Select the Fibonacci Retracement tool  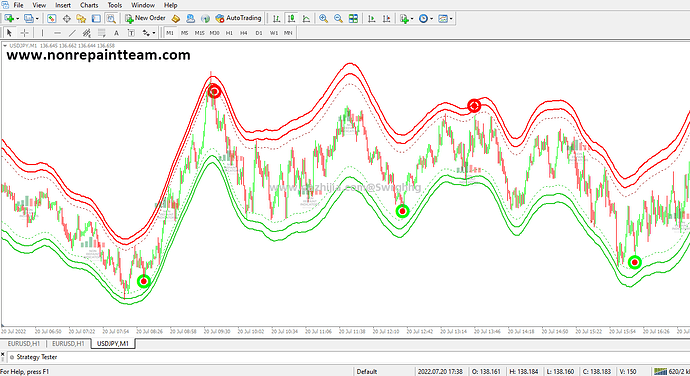(x=102, y=33)
